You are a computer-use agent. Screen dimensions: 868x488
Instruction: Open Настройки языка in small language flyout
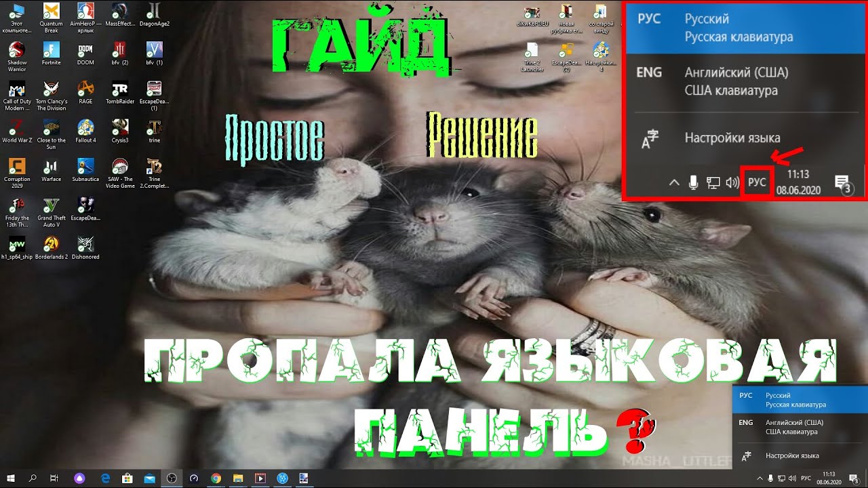[800, 455]
